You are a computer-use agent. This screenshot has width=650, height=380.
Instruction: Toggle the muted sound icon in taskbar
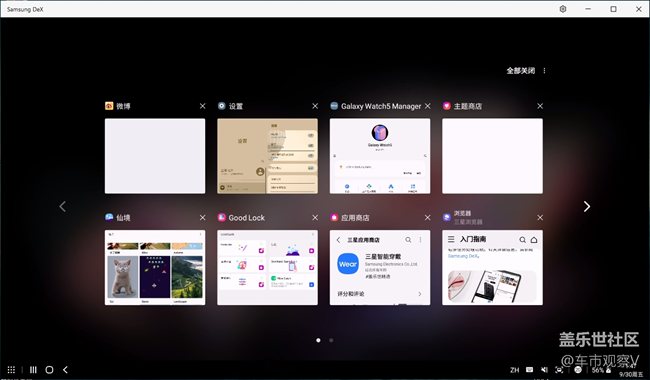544,370
